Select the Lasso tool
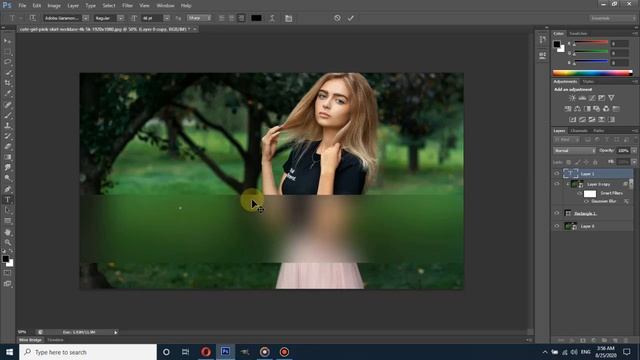This screenshot has height=360, width=640. tap(7, 62)
